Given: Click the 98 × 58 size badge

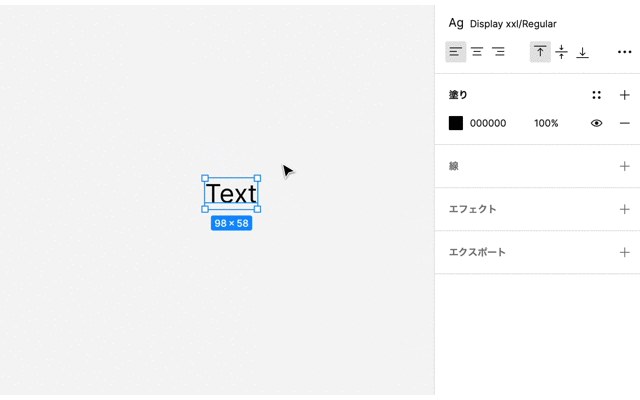Looking at the screenshot, I should (x=231, y=223).
